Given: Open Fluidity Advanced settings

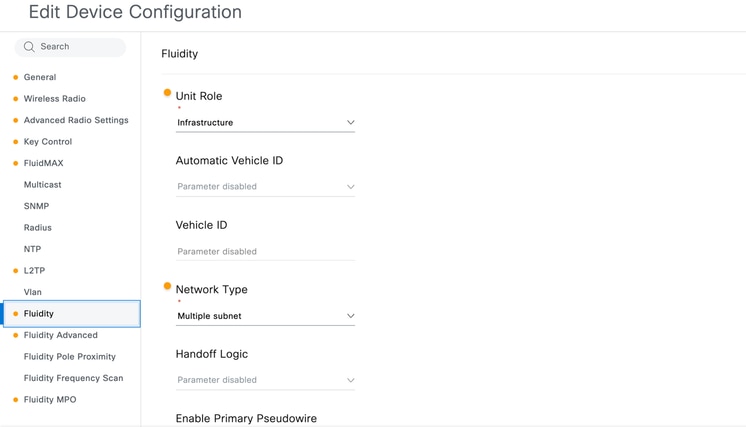Looking at the screenshot, I should (60, 335).
